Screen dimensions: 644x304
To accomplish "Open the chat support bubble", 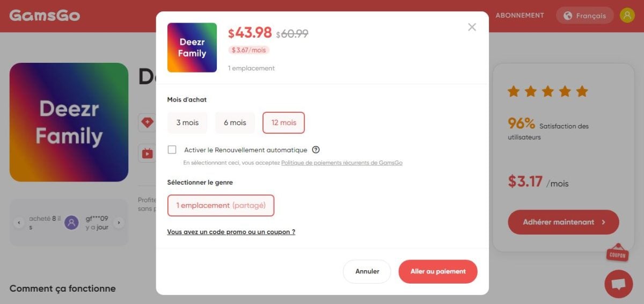I will [618, 284].
